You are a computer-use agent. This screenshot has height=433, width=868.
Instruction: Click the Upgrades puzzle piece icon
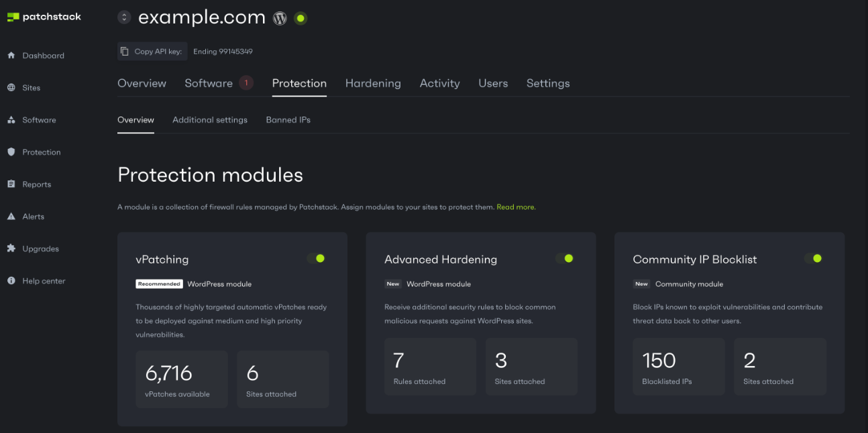(11, 249)
